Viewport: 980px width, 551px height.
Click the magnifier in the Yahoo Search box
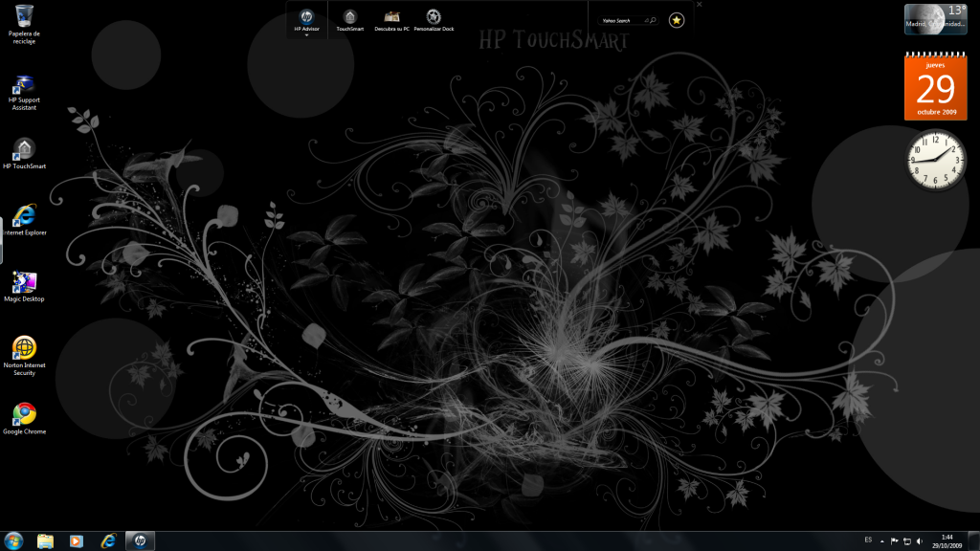tap(652, 20)
